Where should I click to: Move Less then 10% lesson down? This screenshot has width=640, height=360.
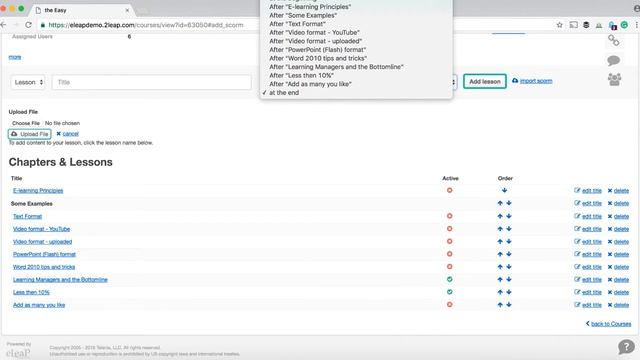(509, 292)
